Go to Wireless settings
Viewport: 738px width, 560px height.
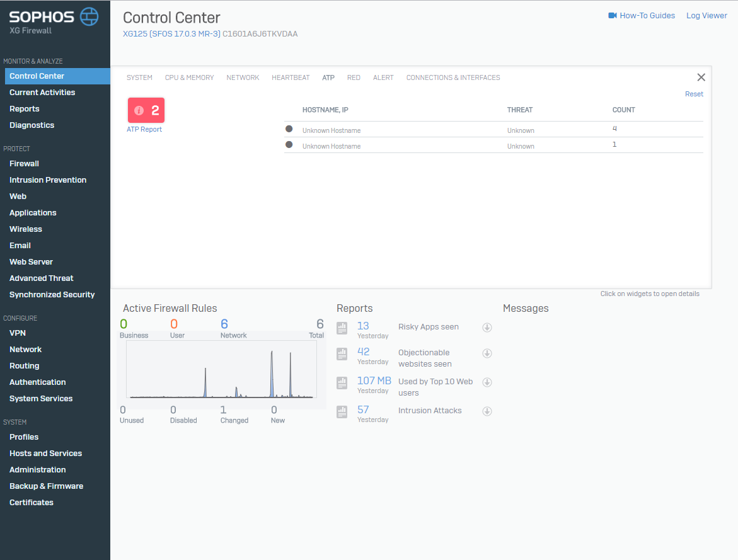point(26,229)
